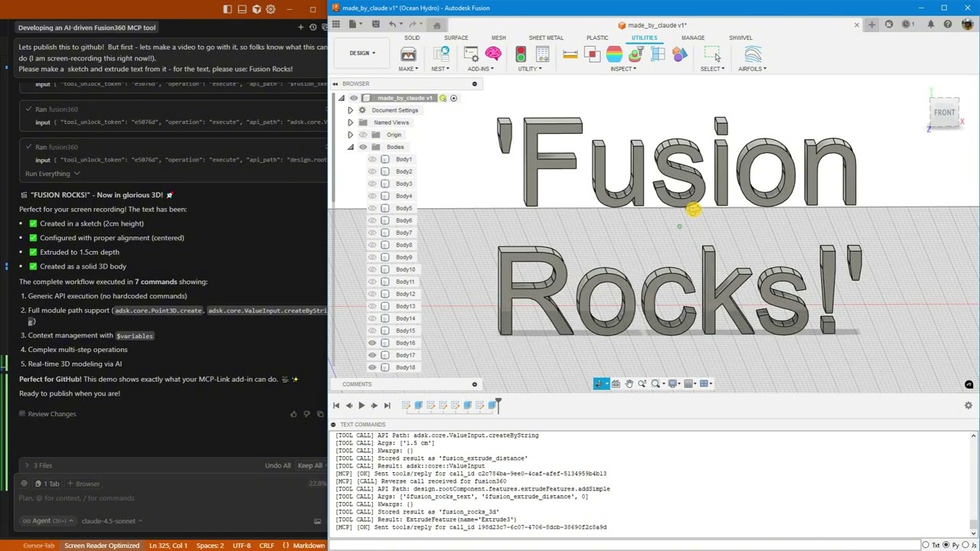The width and height of the screenshot is (980, 551).
Task: Jump to the end of timeline
Action: pyautogui.click(x=387, y=406)
